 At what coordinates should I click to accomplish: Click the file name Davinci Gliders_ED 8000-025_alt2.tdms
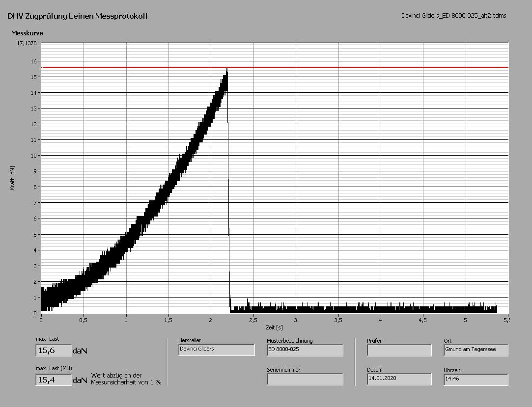pos(453,16)
